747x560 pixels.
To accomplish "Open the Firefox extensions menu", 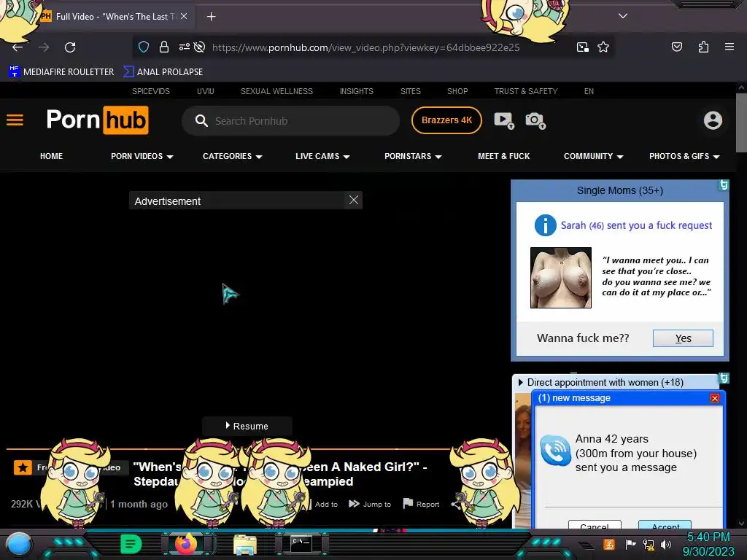I will click(703, 47).
